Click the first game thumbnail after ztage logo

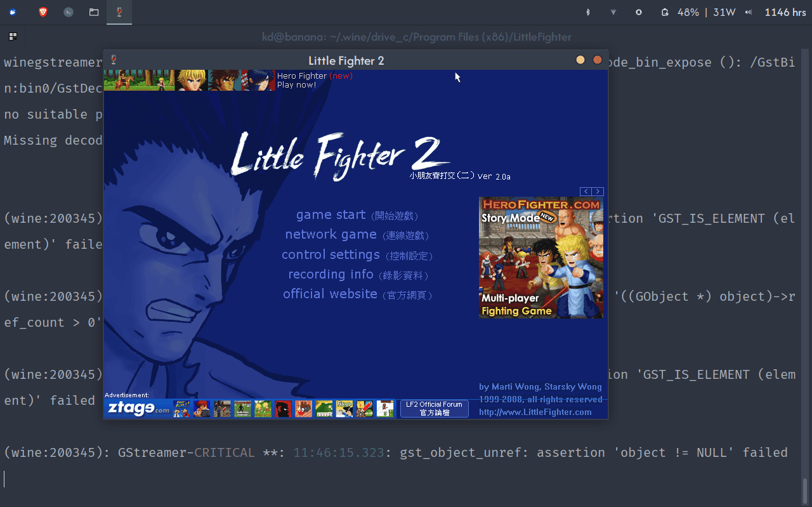coord(181,409)
